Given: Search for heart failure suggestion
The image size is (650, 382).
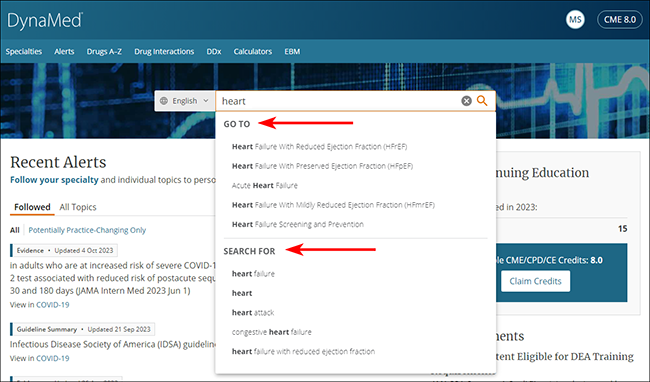Looking at the screenshot, I should point(253,274).
